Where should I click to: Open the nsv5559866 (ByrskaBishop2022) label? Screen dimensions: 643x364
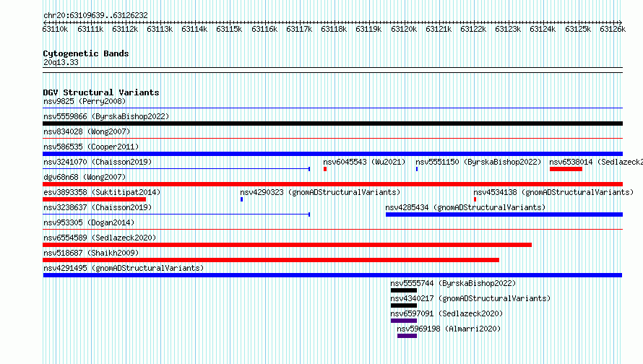coord(106,116)
